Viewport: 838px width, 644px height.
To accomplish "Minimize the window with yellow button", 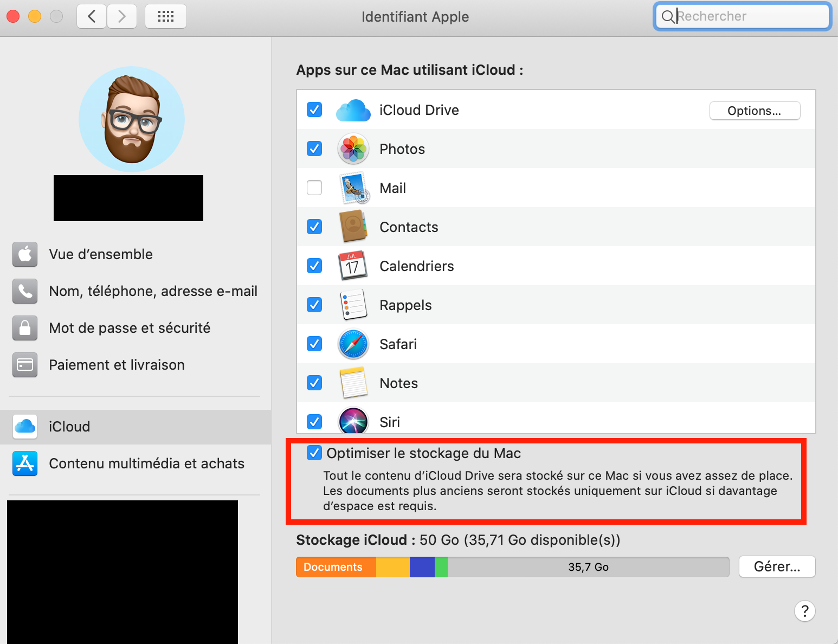I will click(x=35, y=16).
